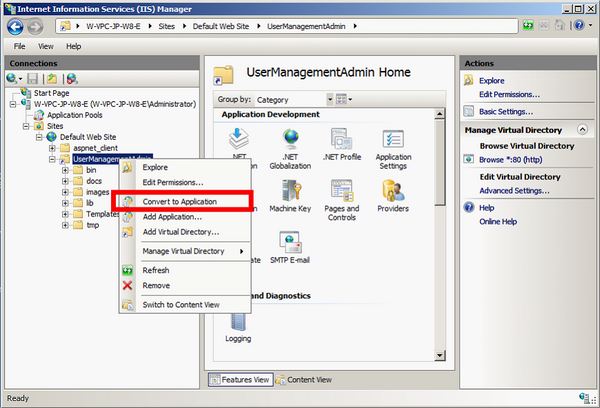This screenshot has height=408, width=600.
Task: Expand the aspnet_client folder node
Action: 52,148
